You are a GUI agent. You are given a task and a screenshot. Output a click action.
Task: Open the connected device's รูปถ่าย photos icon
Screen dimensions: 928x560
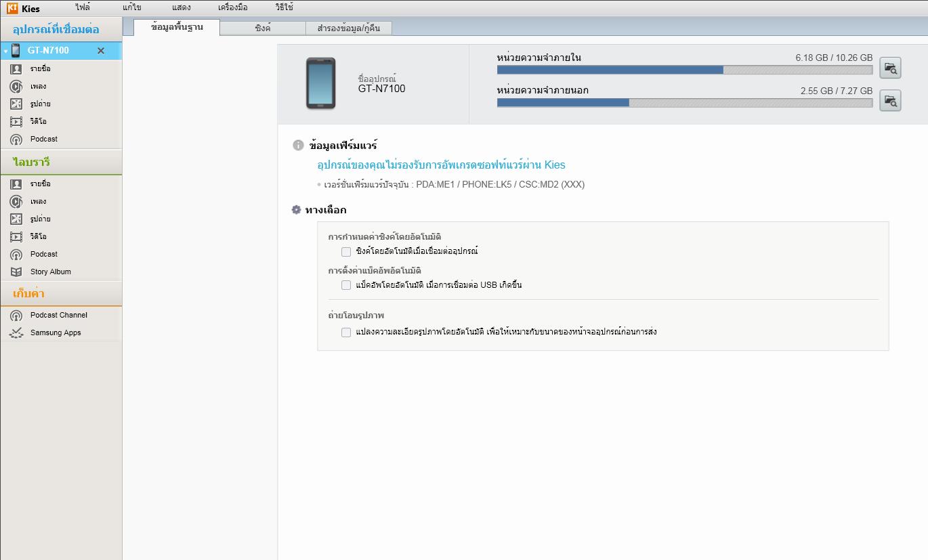click(x=16, y=104)
